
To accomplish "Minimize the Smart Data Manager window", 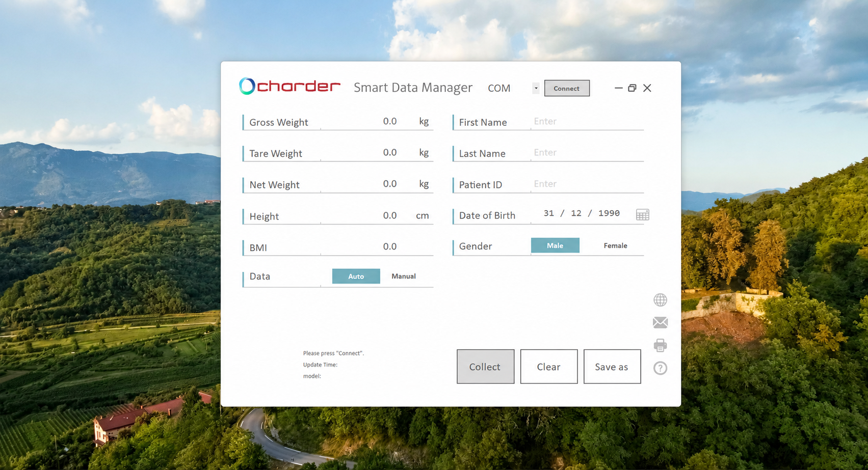I will [x=618, y=88].
